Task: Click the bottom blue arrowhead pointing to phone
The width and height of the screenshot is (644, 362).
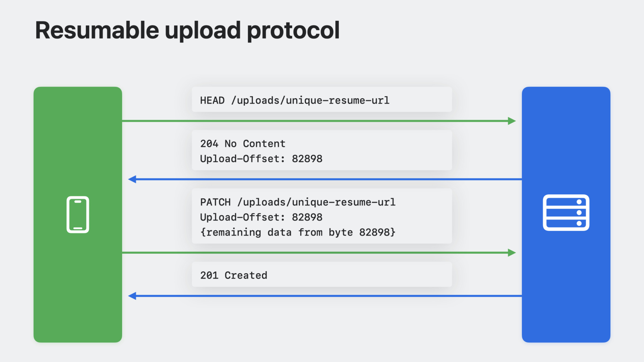Action: [132, 296]
